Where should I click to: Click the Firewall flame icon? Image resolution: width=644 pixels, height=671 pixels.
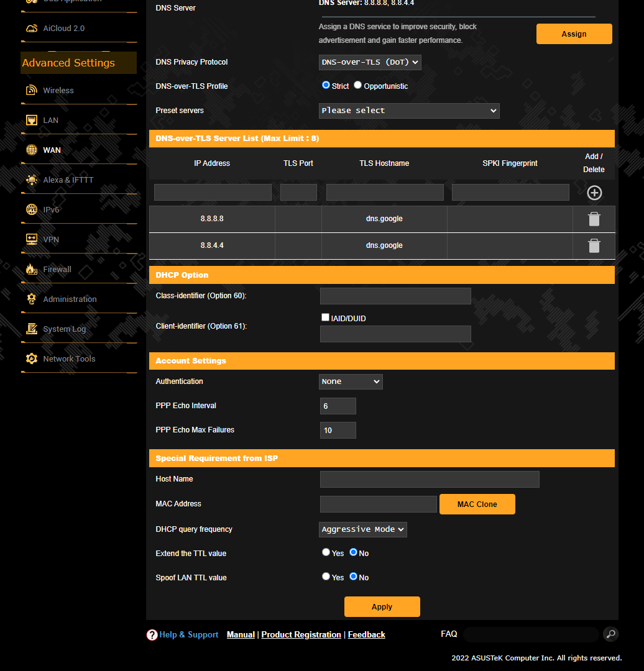32,269
